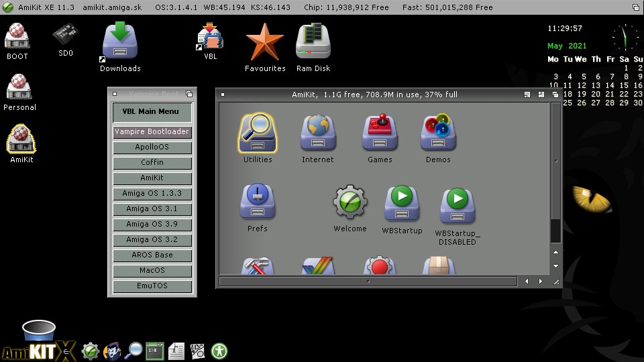Click the screen depth gadget in the title bar
The image size is (644, 362).
[636, 7]
